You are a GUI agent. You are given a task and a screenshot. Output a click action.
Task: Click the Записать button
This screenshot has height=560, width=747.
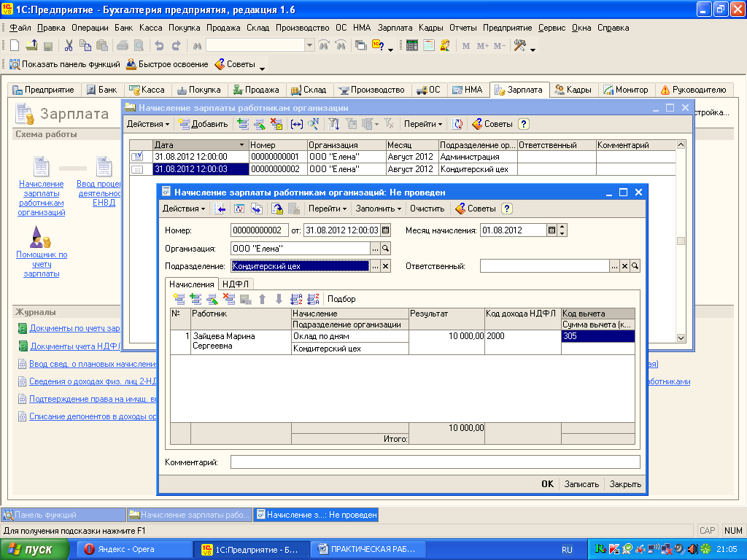(581, 484)
